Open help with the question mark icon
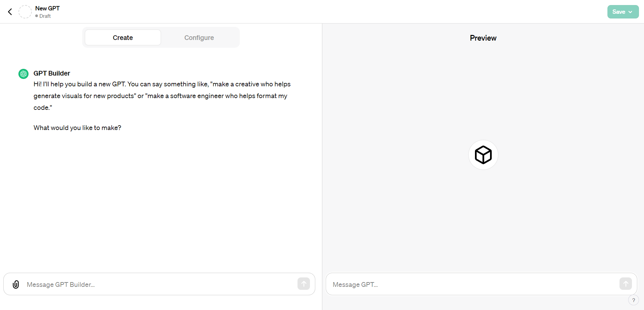 633,300
